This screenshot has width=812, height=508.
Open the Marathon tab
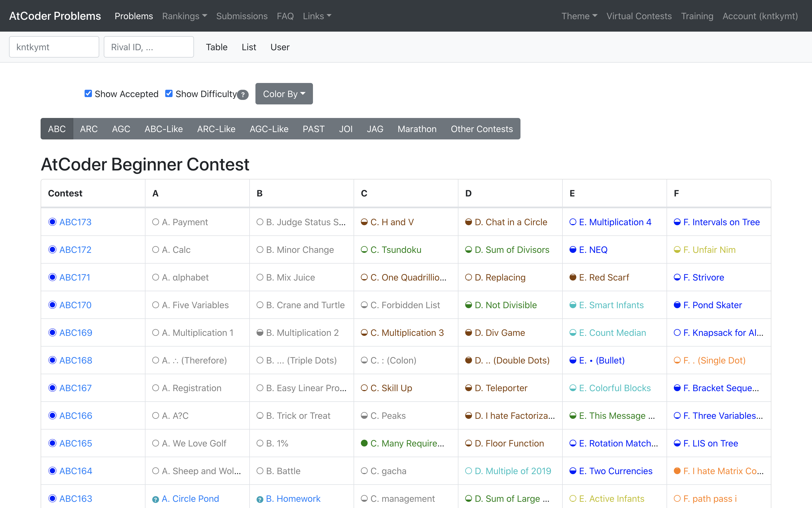click(417, 129)
